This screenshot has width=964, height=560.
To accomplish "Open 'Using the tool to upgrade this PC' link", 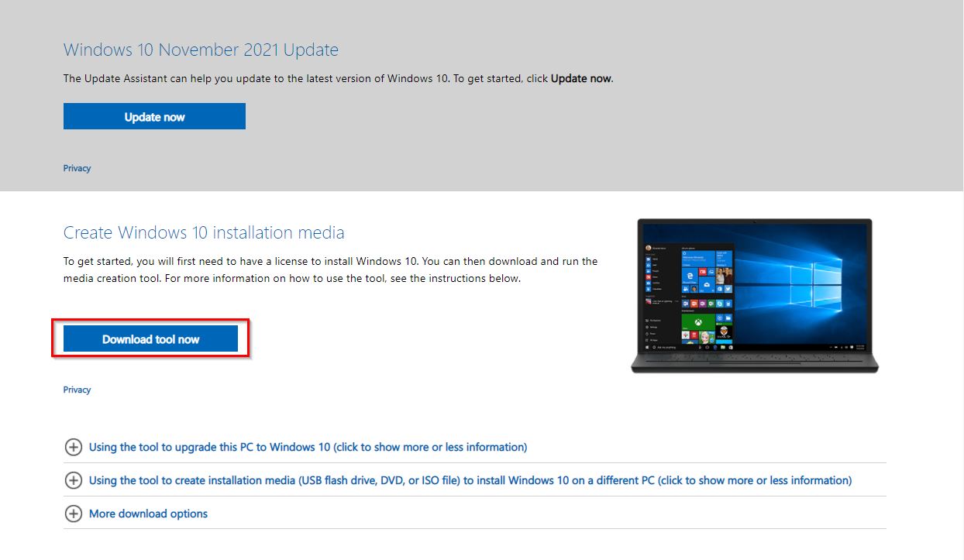I will (308, 447).
